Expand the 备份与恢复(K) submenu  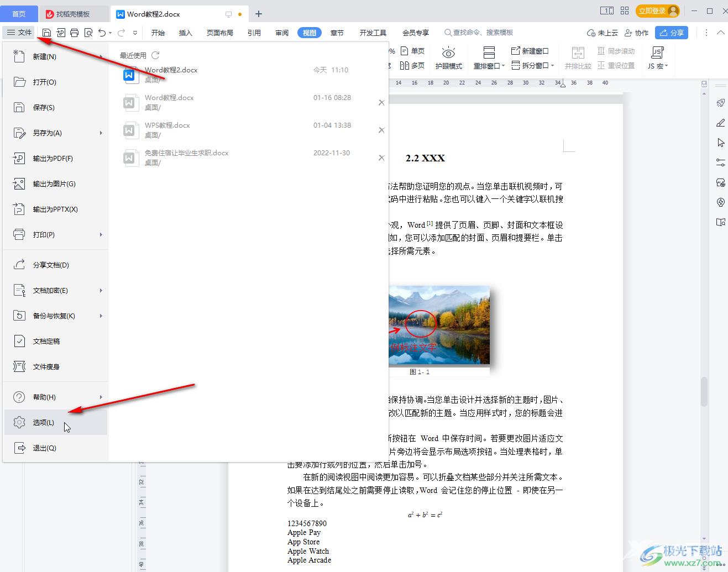(x=56, y=316)
